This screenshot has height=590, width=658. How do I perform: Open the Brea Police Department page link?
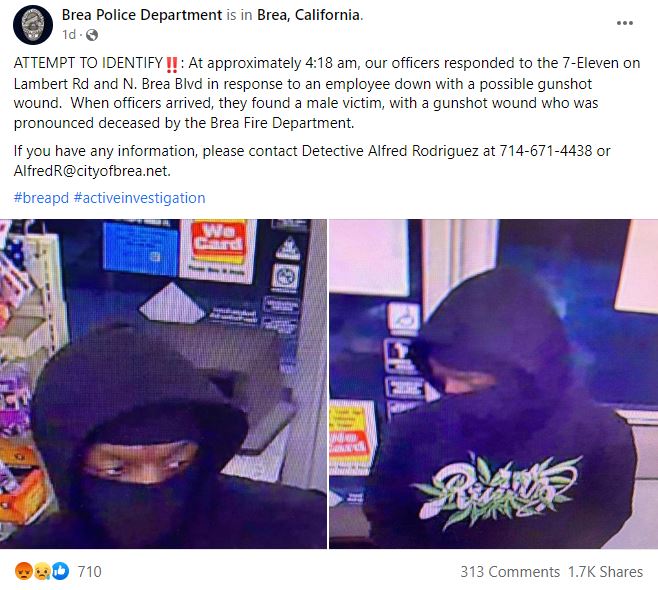coord(141,15)
